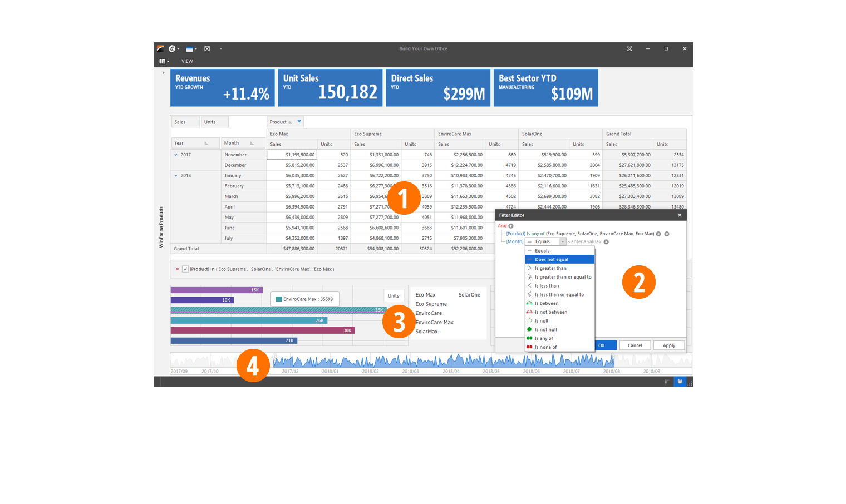Open the Equals operator dropdown
The image size is (846, 504).
pyautogui.click(x=562, y=242)
